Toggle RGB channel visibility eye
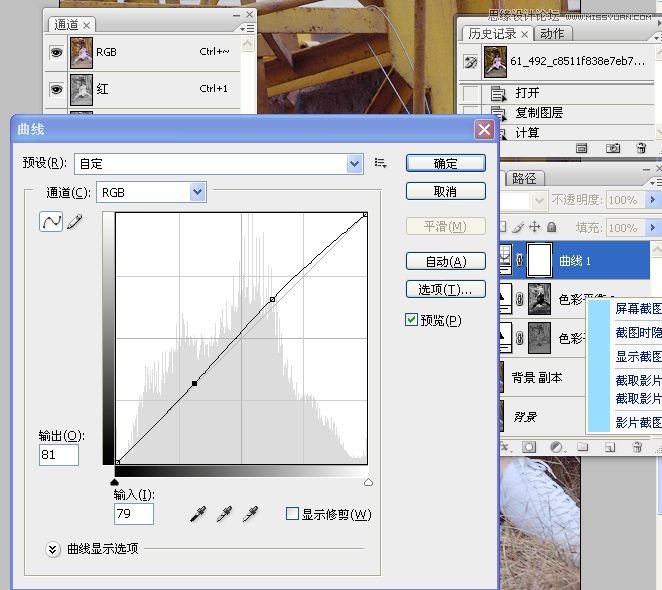662x590 pixels. point(56,52)
